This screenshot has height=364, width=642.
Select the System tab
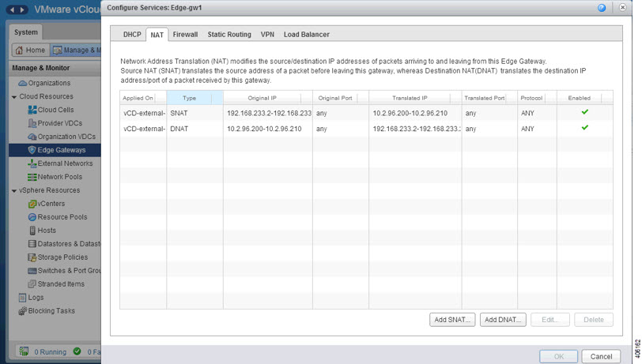click(26, 32)
